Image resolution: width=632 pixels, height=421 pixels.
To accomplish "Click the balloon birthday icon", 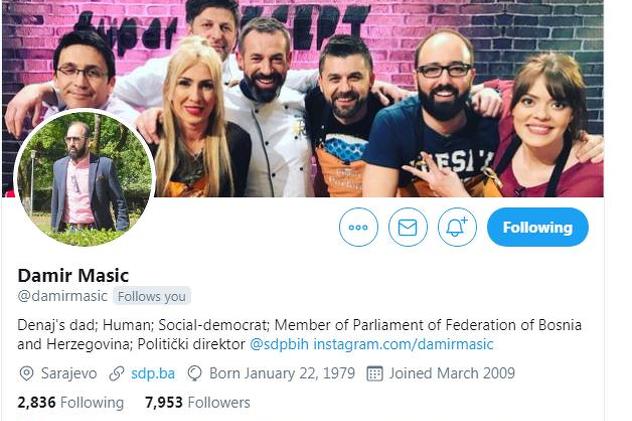I will click(x=195, y=373).
